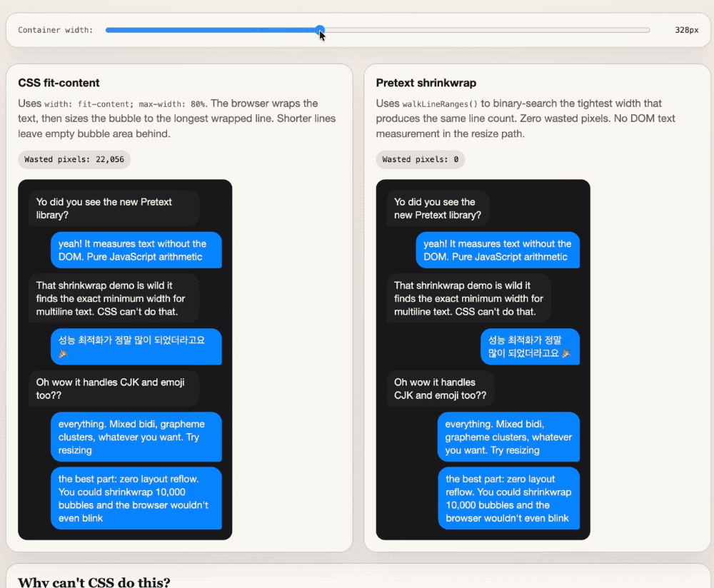Viewport: 714px width, 588px height.
Task: Click the "Wasted pixels: 22,056" badge
Action: [x=74, y=159]
